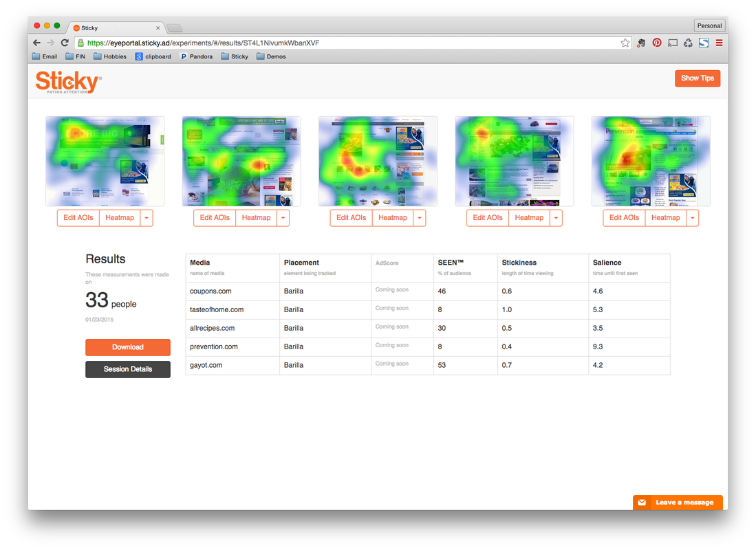Open the Chromecast cast icon
The image size is (756, 550).
(x=673, y=43)
